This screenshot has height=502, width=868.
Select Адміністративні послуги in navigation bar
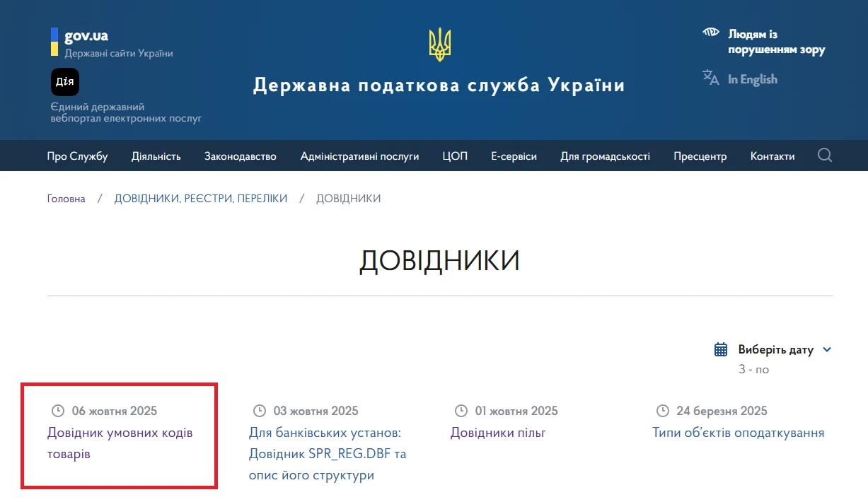(359, 156)
